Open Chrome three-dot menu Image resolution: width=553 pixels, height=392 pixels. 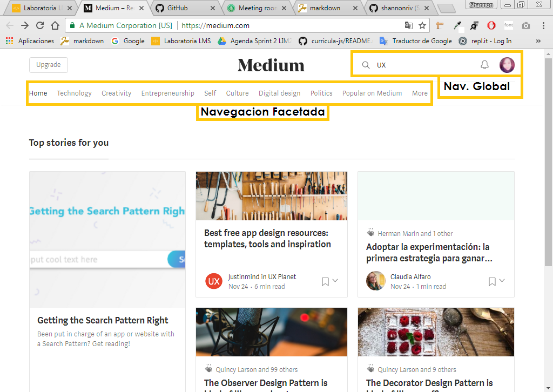coord(543,25)
